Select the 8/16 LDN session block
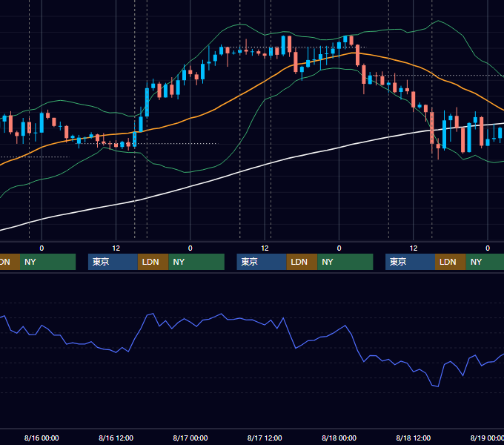Screen dimensions: 504x445 pos(153,262)
